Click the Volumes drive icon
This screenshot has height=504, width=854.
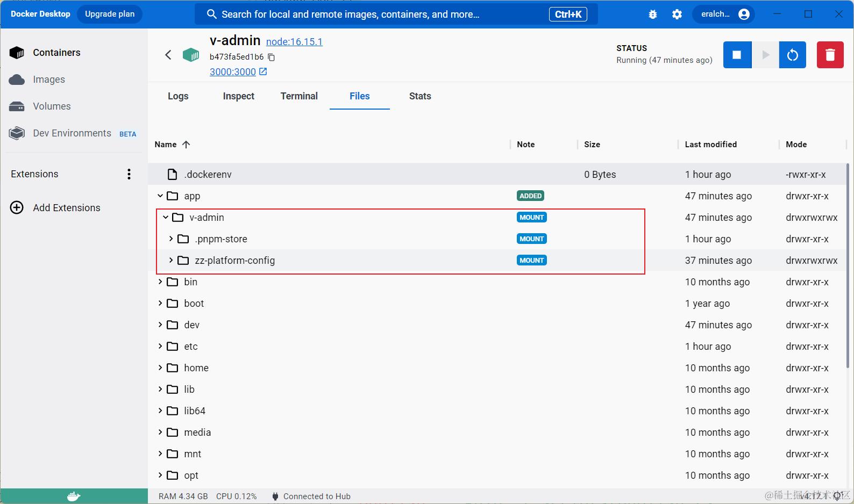(x=17, y=106)
